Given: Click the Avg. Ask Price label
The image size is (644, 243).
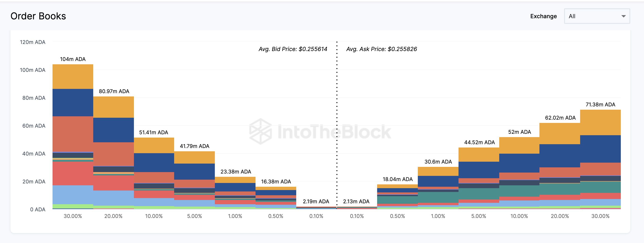Looking at the screenshot, I should pos(381,49).
